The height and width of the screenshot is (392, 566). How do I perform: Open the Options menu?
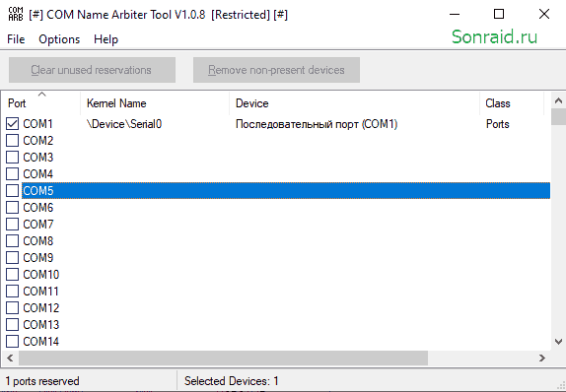click(59, 39)
